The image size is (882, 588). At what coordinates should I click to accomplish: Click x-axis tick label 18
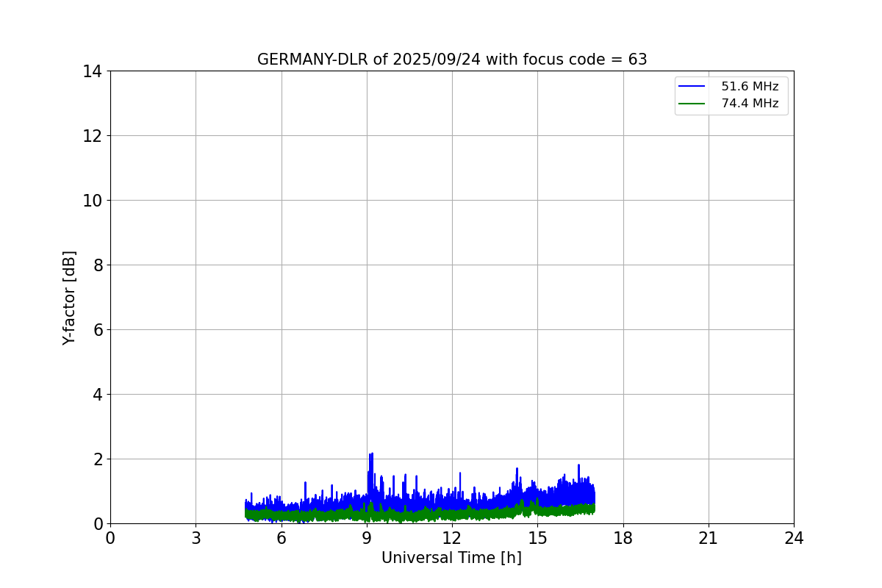[623, 538]
